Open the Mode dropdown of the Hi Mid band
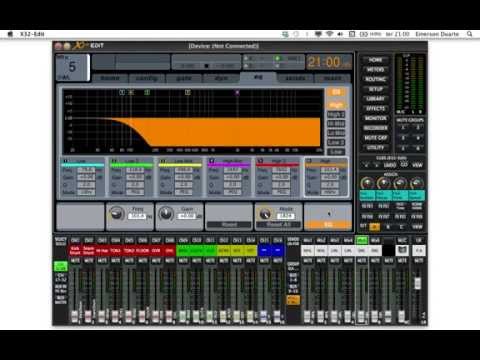480x360 pixels. click(x=232, y=192)
